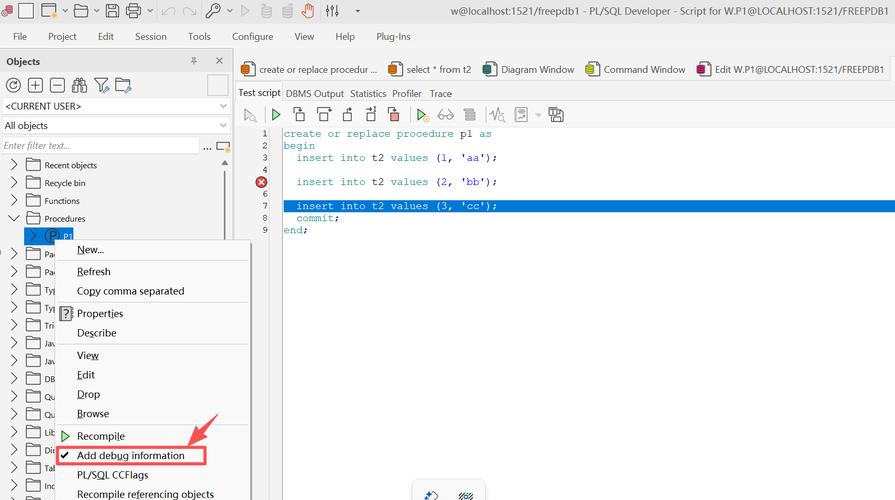Click the green play with clock icon

422,115
